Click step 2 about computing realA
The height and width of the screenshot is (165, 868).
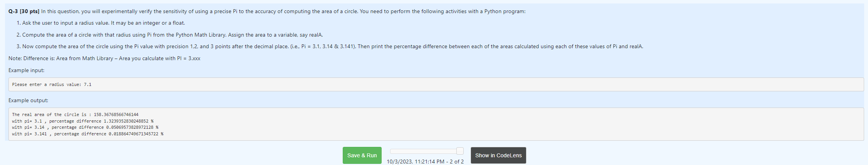[x=169, y=35]
